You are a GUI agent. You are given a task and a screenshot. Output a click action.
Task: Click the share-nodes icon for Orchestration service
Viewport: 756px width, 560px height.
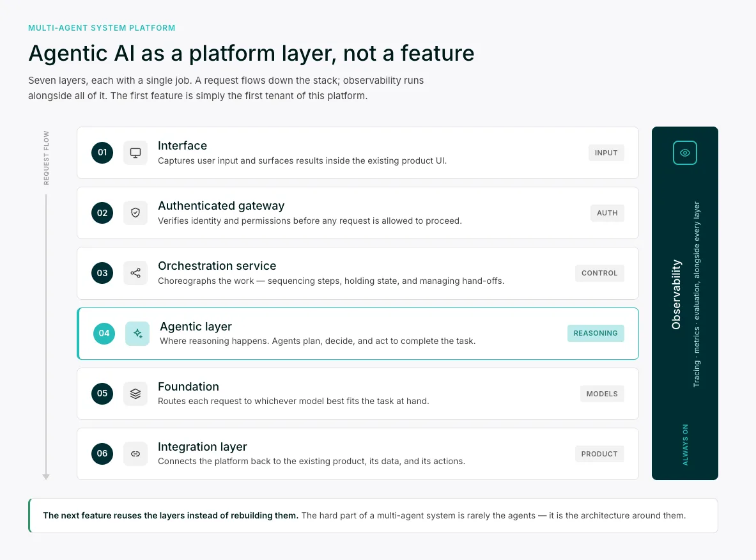[135, 273]
